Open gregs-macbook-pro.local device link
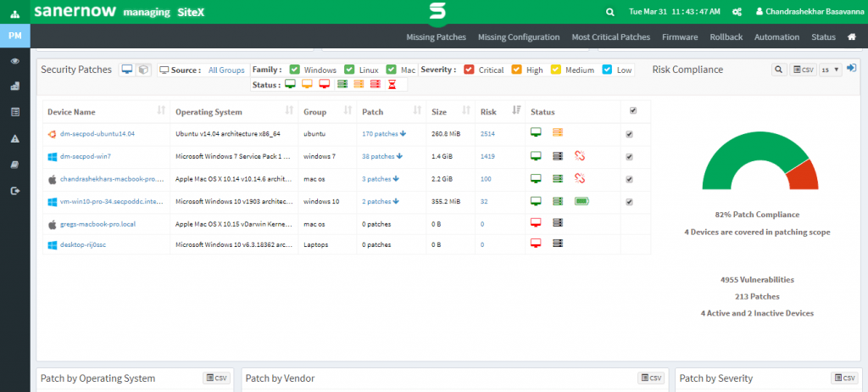The width and height of the screenshot is (868, 392). 98,224
